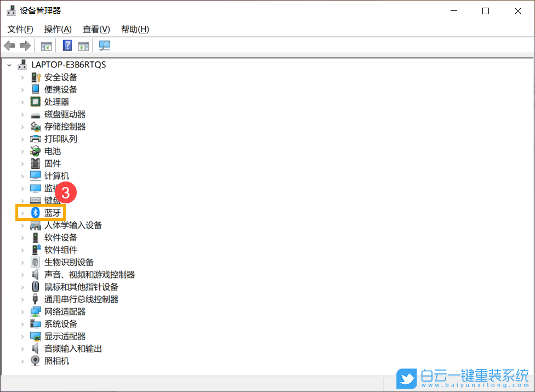Click the show action pane toolbar icon
The height and width of the screenshot is (392, 535).
pos(83,46)
